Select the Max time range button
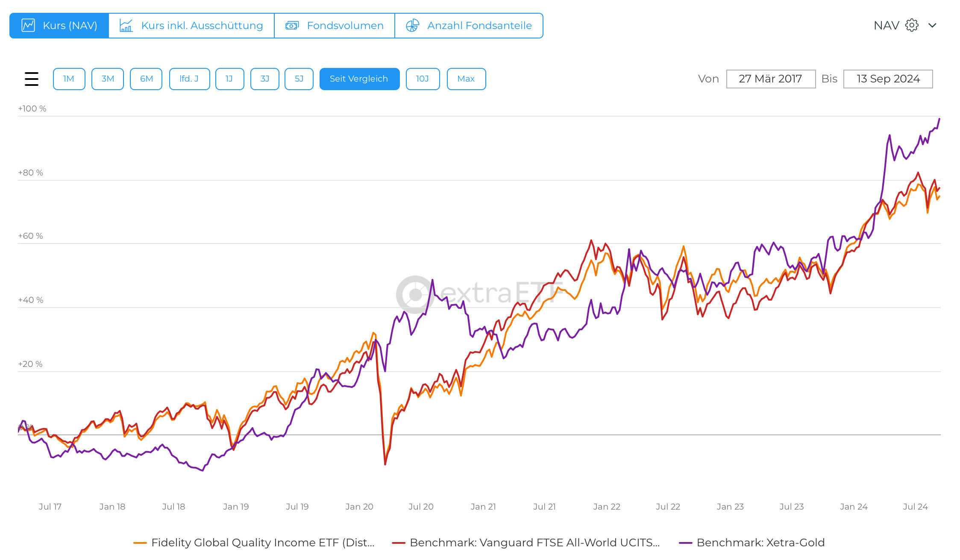Viewport: 960px width, 560px height. click(x=466, y=79)
